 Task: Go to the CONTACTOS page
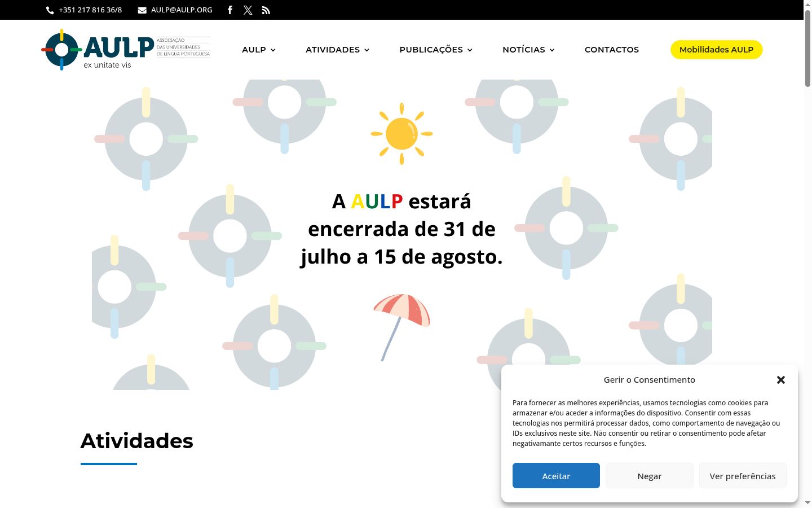pos(612,50)
